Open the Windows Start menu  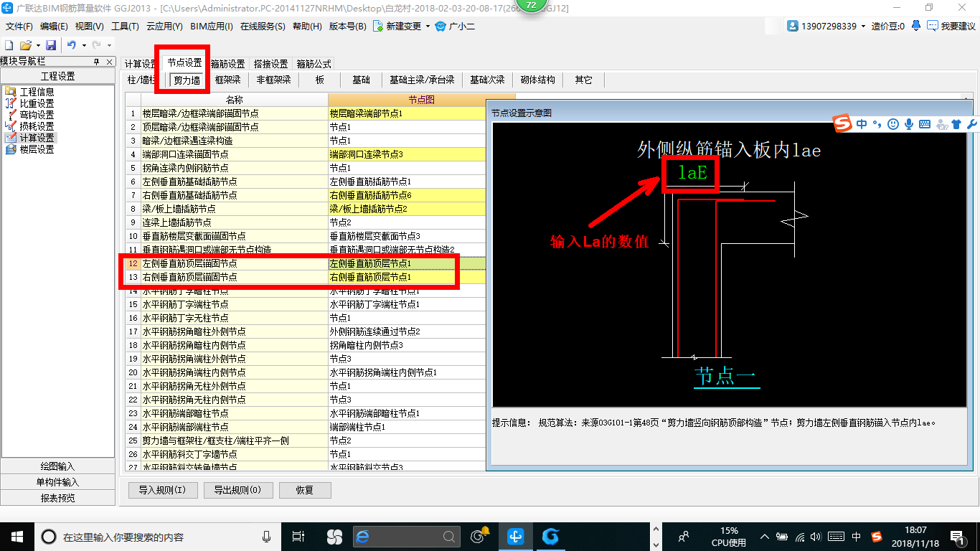pyautogui.click(x=17, y=536)
